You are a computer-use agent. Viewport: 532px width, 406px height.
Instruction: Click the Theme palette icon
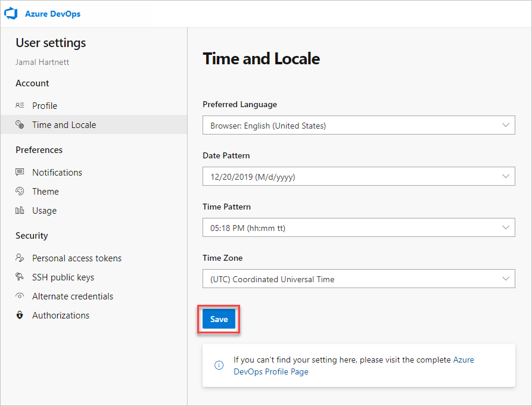[20, 191]
